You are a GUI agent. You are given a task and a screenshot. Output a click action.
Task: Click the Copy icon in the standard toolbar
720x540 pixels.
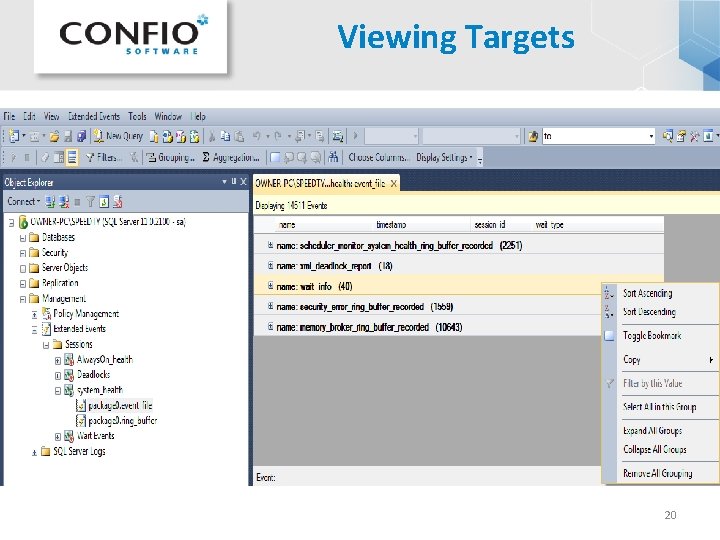225,136
